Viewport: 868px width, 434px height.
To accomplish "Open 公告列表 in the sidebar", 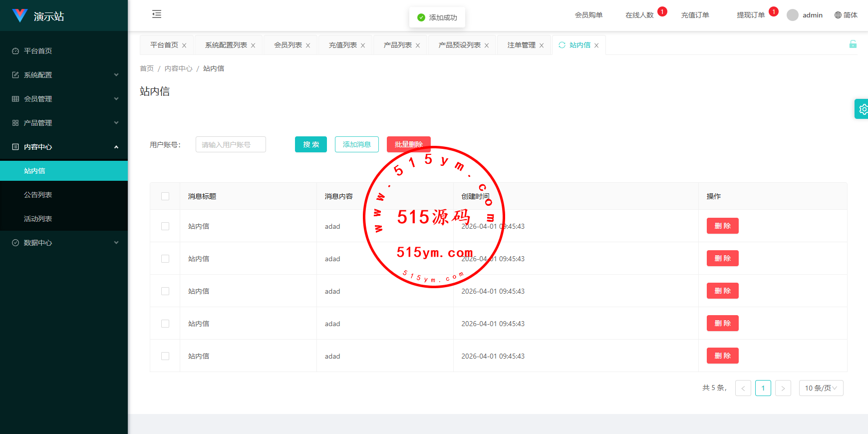I will pyautogui.click(x=38, y=195).
